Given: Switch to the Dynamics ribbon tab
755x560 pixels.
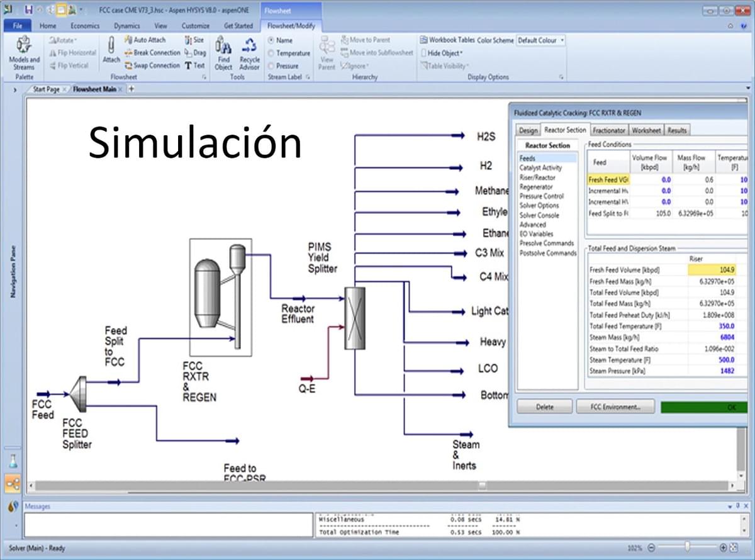Looking at the screenshot, I should 127,26.
